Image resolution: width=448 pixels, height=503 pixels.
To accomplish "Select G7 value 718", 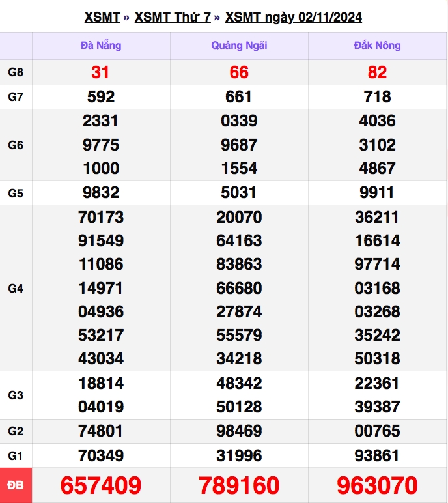I will [377, 97].
